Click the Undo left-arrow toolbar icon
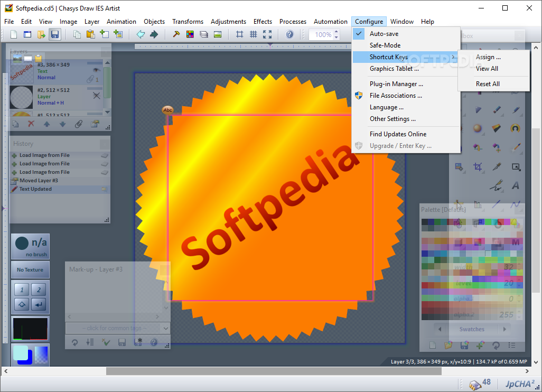Screen dimensions: 542x392 click(x=141, y=34)
